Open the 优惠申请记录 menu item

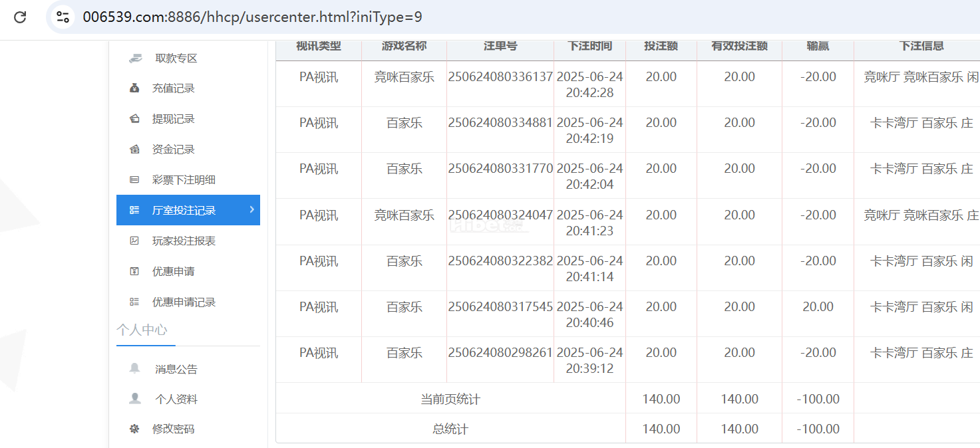coord(184,302)
